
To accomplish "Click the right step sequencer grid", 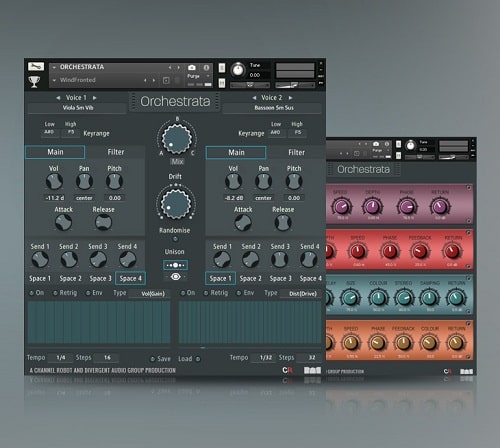I will coord(250,322).
